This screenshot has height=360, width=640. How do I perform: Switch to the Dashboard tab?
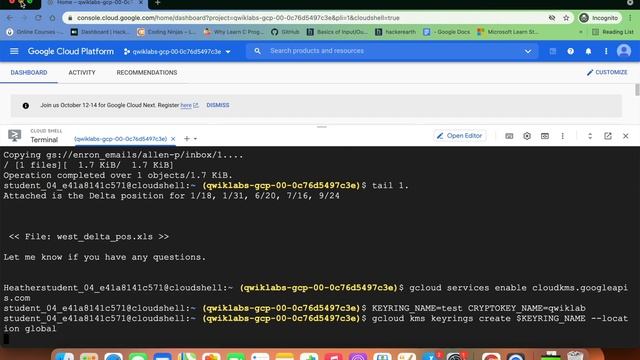click(29, 73)
